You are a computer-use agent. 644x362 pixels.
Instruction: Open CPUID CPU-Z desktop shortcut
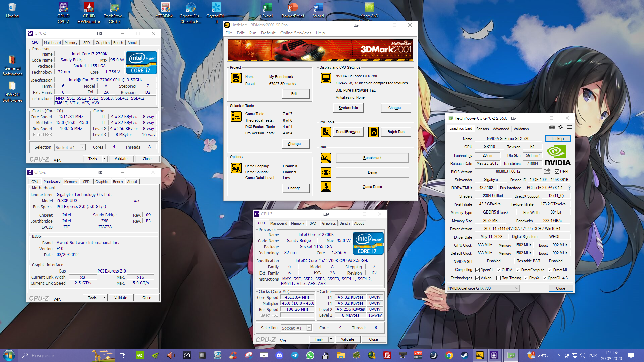click(63, 13)
